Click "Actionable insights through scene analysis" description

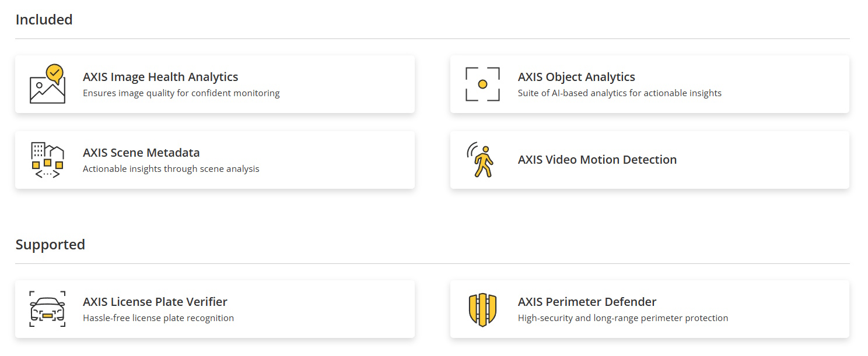171,169
